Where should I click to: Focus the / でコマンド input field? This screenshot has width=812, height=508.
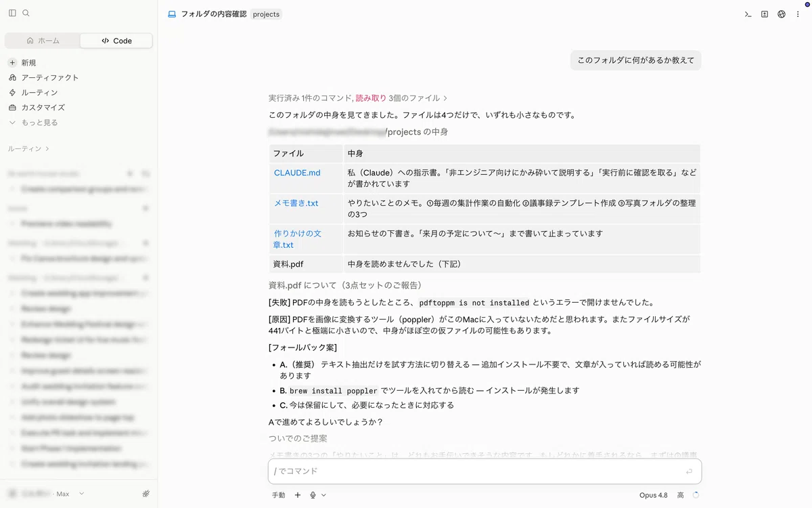[484, 471]
